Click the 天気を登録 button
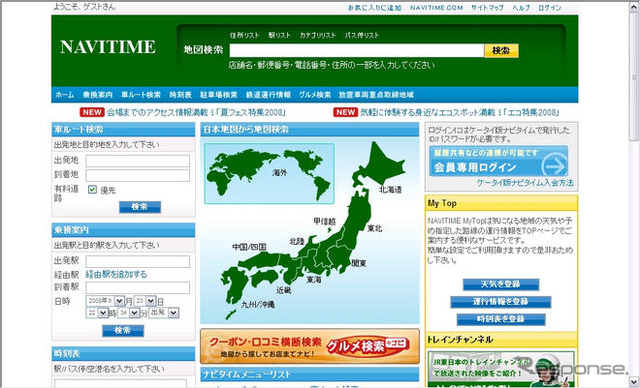The width and height of the screenshot is (640, 388). pyautogui.click(x=501, y=284)
